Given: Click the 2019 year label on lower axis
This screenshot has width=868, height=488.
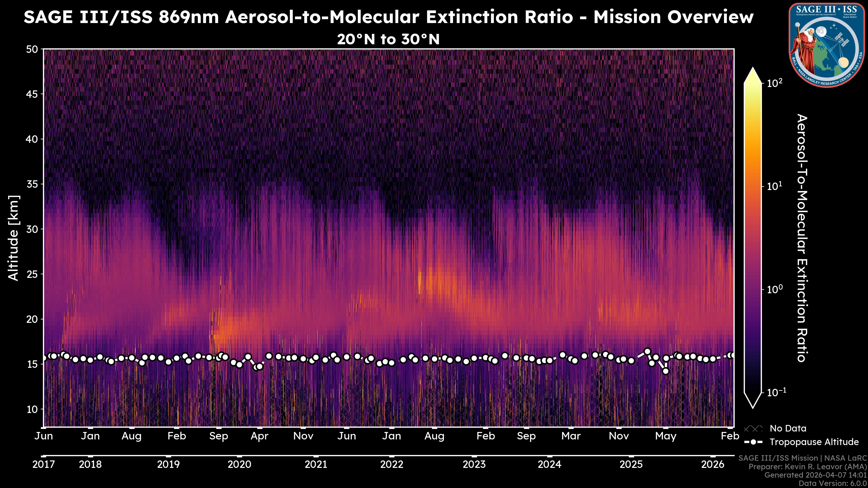Looking at the screenshot, I should (x=168, y=465).
